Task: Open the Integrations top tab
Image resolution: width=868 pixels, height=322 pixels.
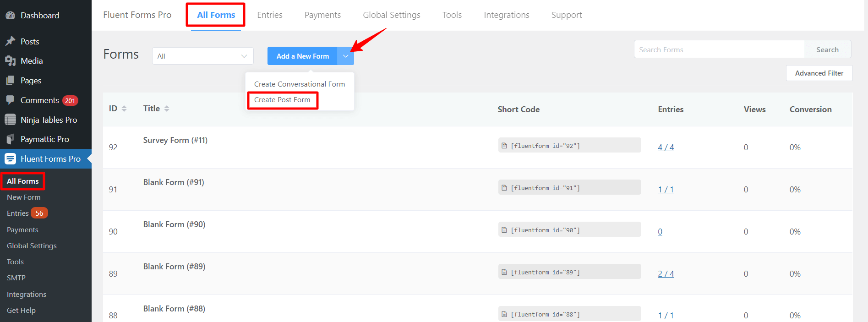Action: (507, 15)
